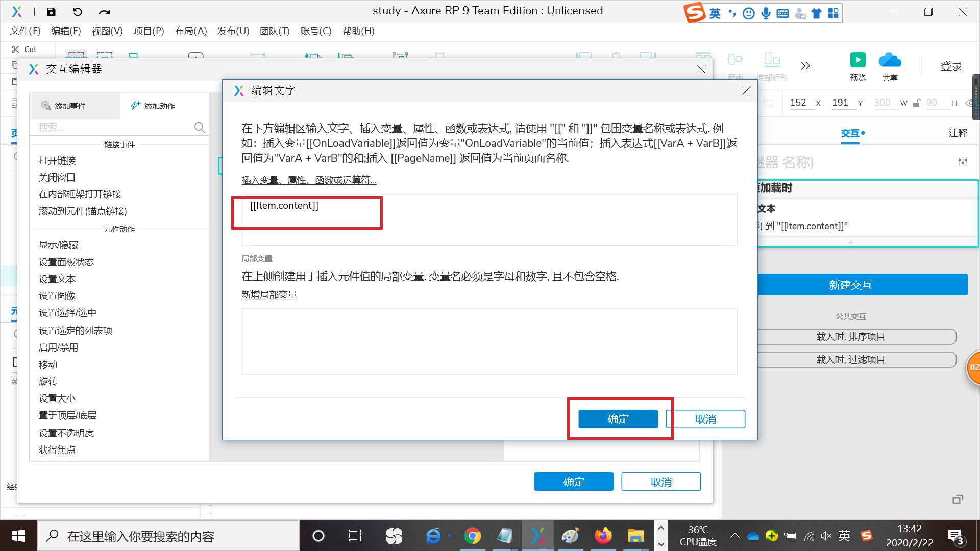Click the Save icon in title bar
Image resolution: width=980 pixels, height=551 pixels.
(x=51, y=11)
